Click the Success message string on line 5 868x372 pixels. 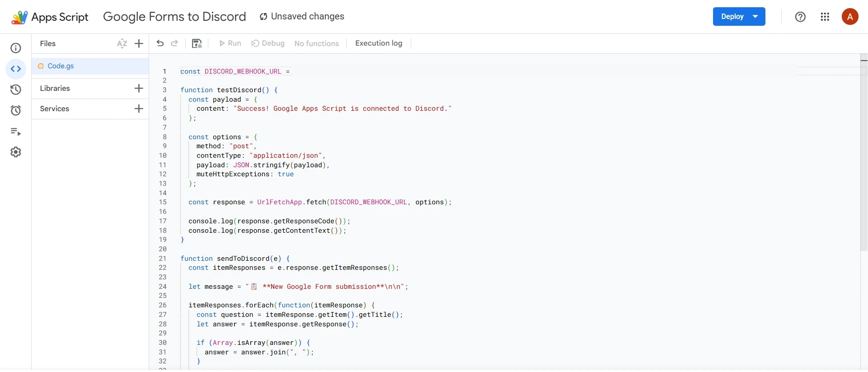point(343,108)
